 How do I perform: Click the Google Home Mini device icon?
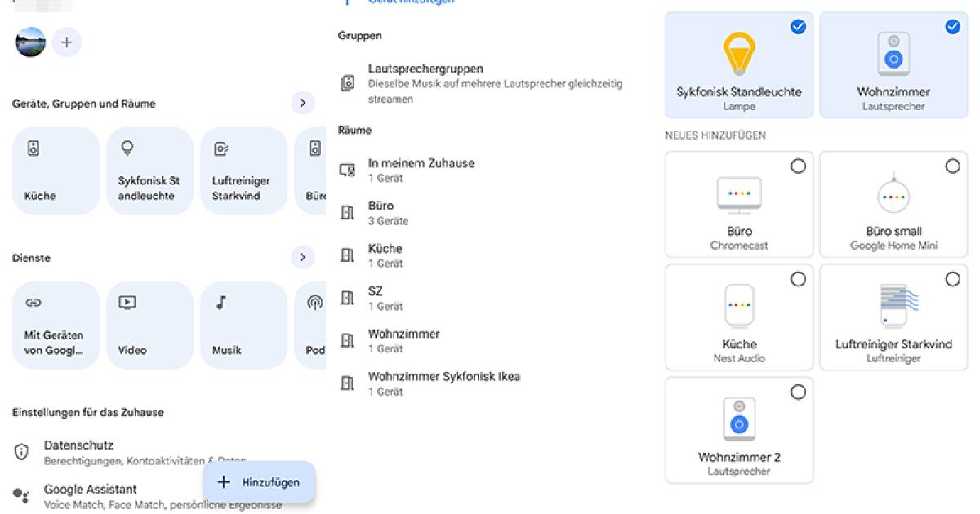click(893, 193)
